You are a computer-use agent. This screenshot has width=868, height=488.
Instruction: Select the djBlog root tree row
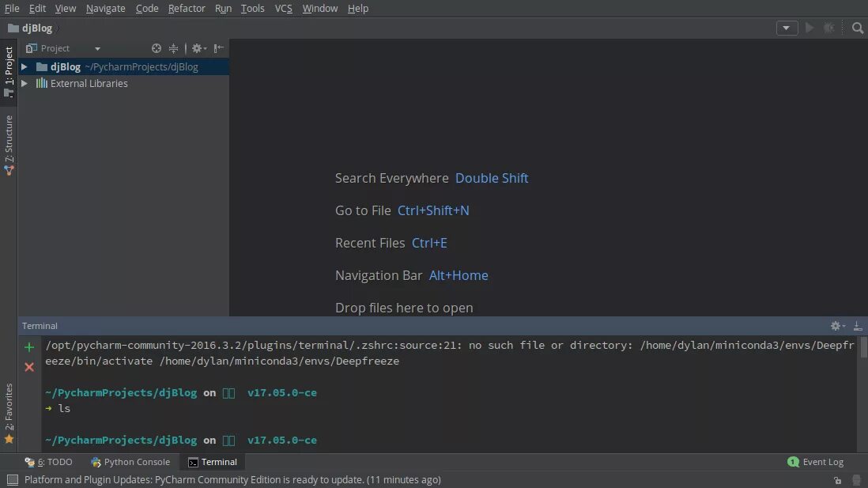point(124,67)
